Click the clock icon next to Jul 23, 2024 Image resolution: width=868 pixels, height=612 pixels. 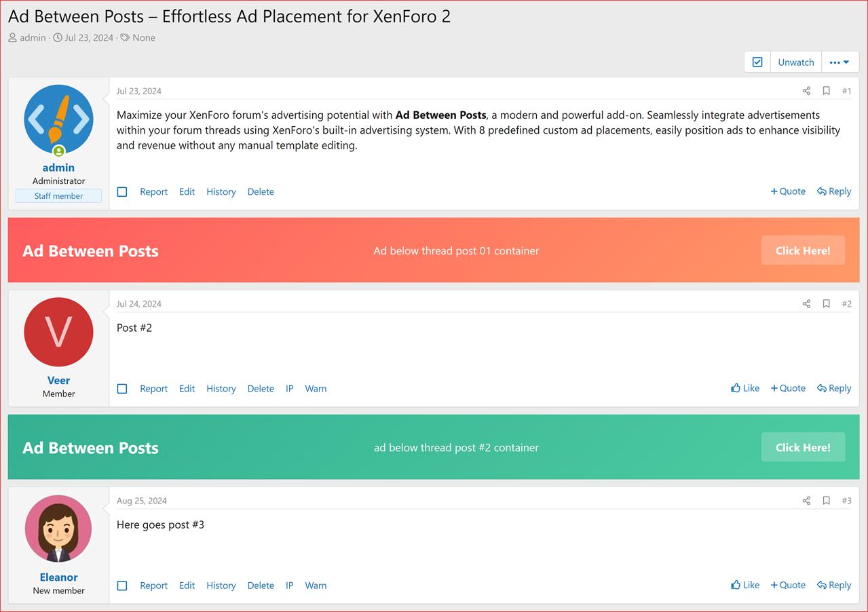[58, 37]
